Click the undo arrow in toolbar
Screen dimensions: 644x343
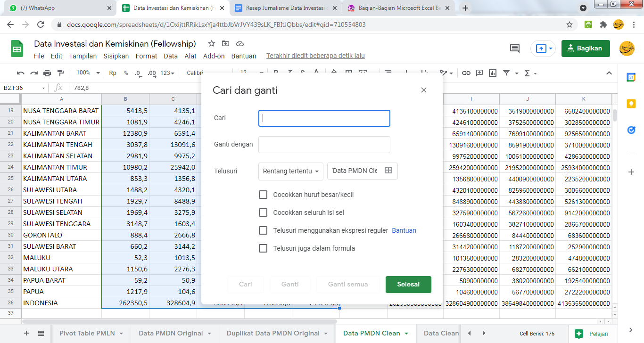(21, 73)
